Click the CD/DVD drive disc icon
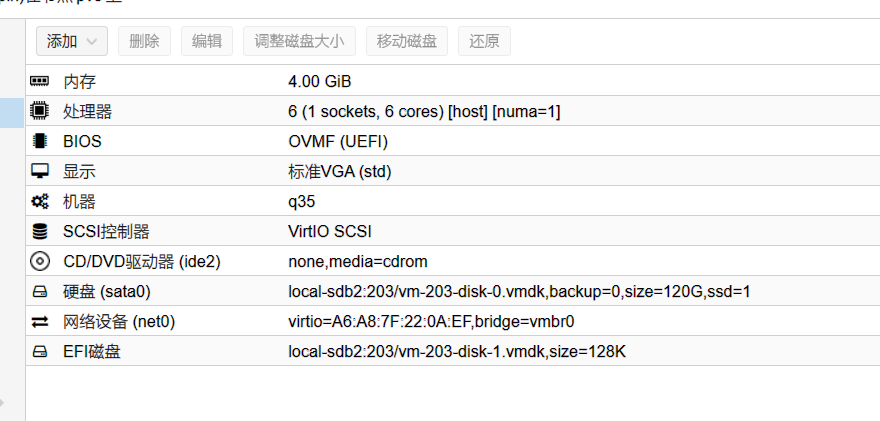 coord(40,261)
